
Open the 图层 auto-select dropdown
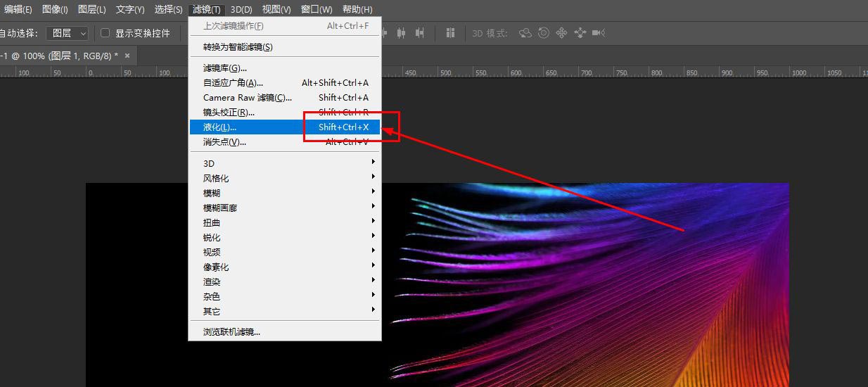point(68,33)
